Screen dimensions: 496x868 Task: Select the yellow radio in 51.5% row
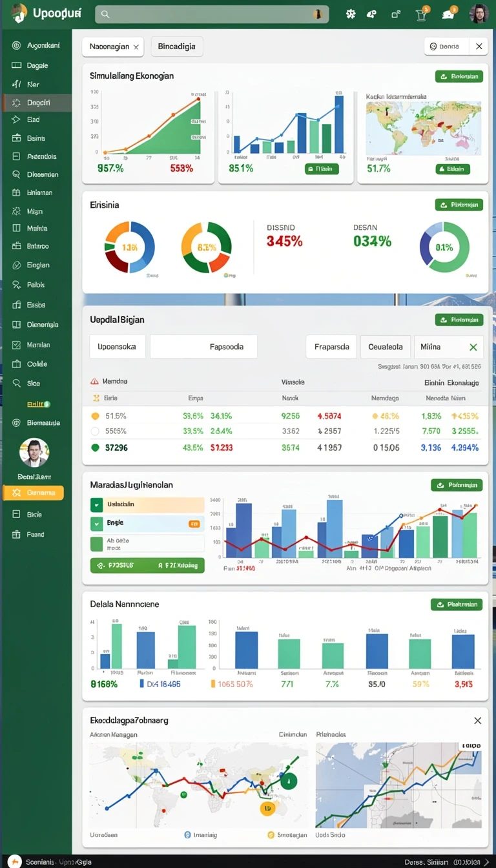95,417
